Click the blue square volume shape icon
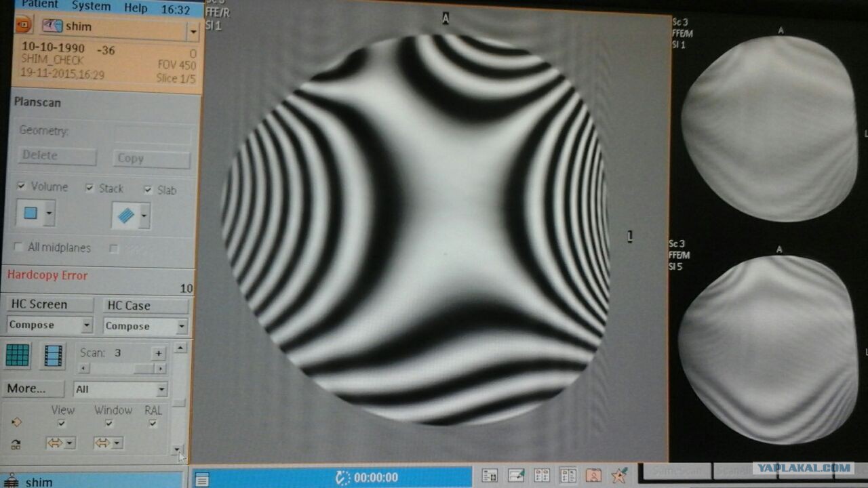 click(x=31, y=213)
